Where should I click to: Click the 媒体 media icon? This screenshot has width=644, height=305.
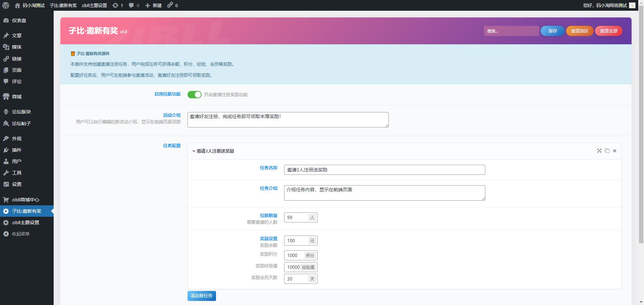[6, 47]
